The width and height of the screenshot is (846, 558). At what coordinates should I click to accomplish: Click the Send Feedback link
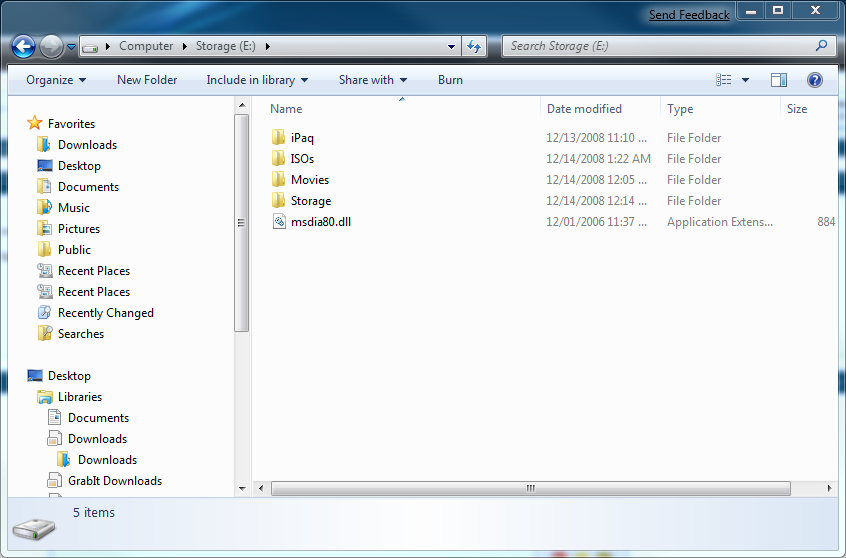(x=689, y=15)
